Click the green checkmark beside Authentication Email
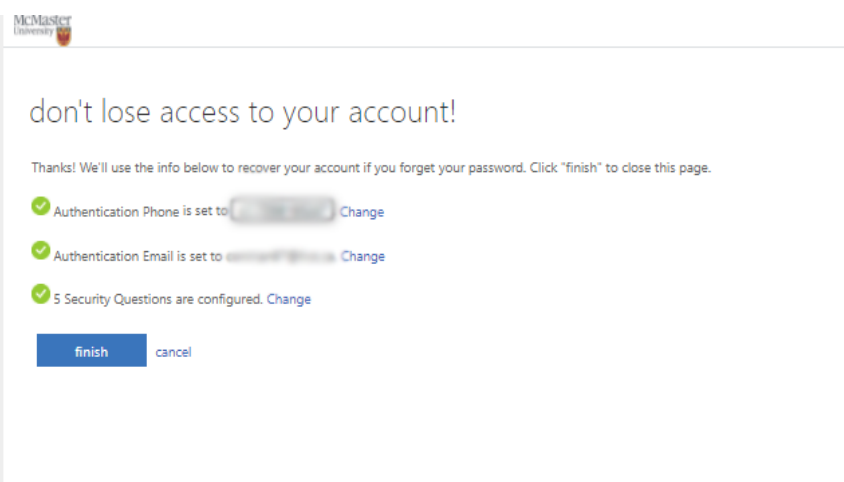This screenshot has width=844, height=482. pyautogui.click(x=40, y=250)
